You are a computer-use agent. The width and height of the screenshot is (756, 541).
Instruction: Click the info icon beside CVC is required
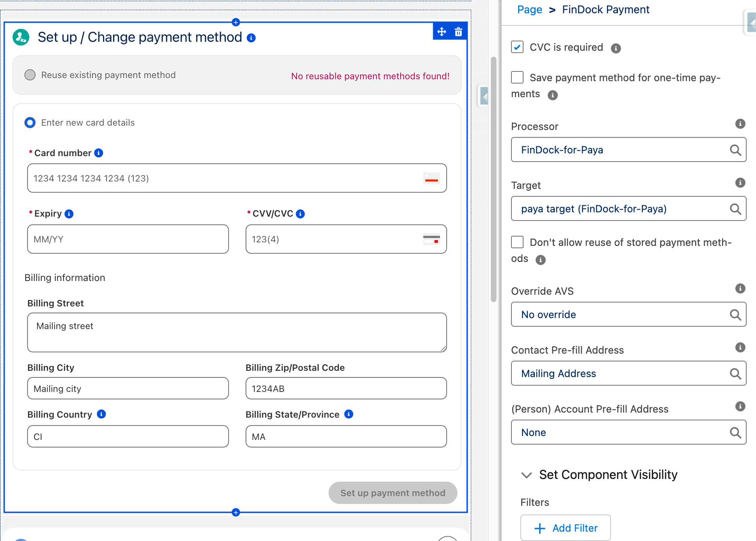tap(616, 48)
